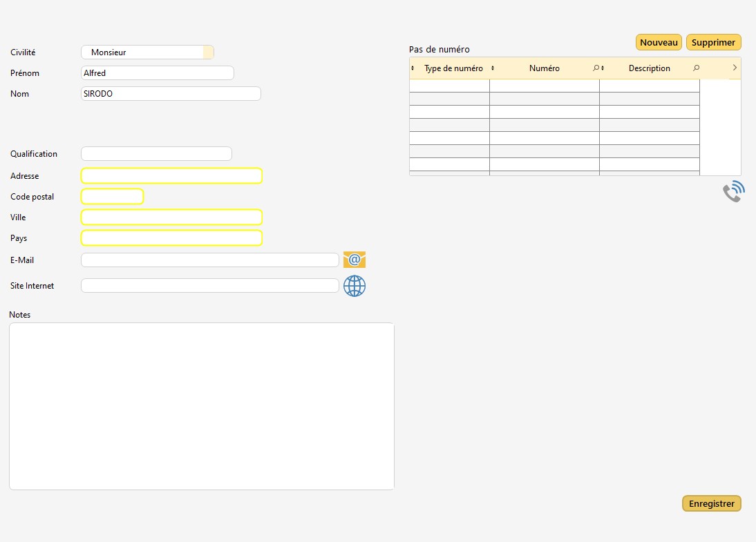The image size is (756, 542).
Task: Click the E-Mail envelope icon
Action: point(354,260)
